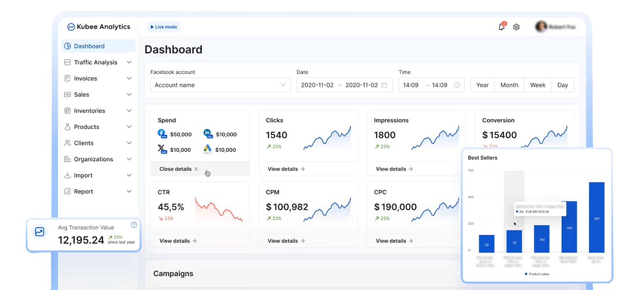View details of CPM card
Viewport: 644px width, 290px height.
286,241
